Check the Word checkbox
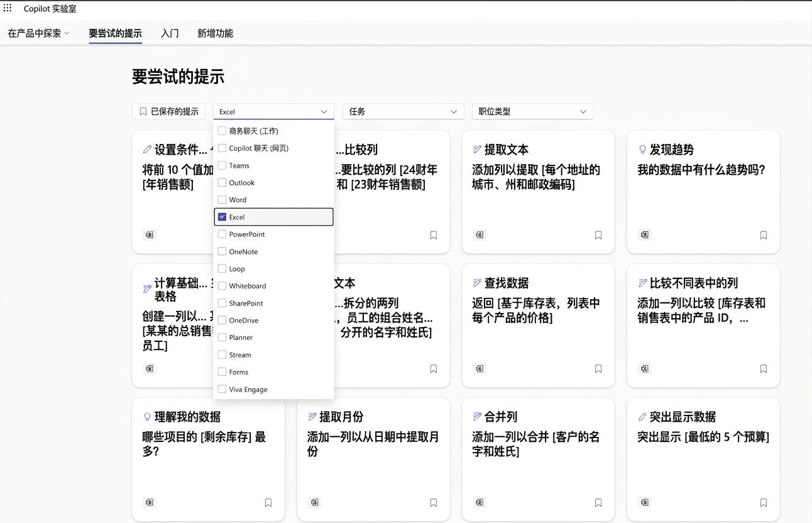 (222, 200)
